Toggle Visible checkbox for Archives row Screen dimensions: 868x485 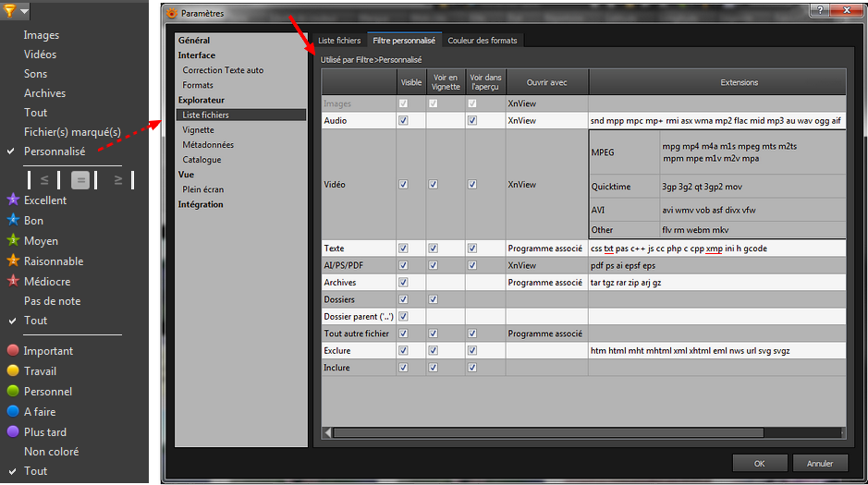[x=404, y=283]
